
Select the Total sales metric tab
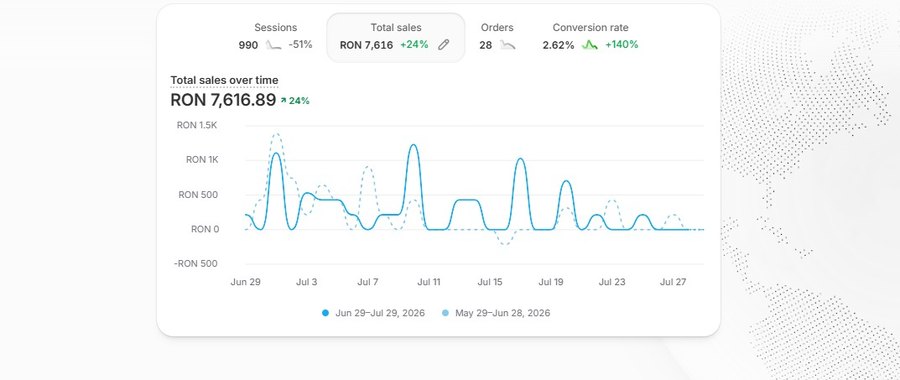tap(395, 37)
